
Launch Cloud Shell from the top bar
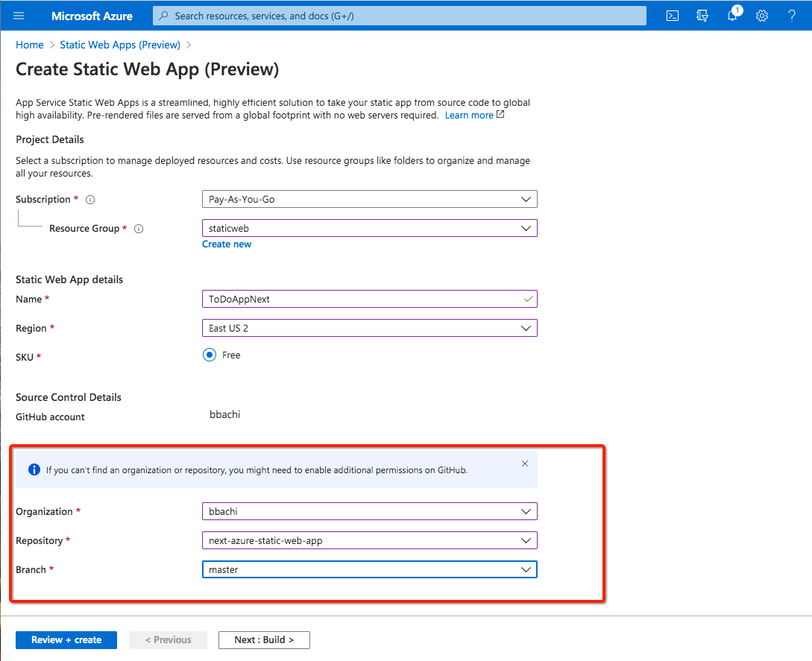672,16
